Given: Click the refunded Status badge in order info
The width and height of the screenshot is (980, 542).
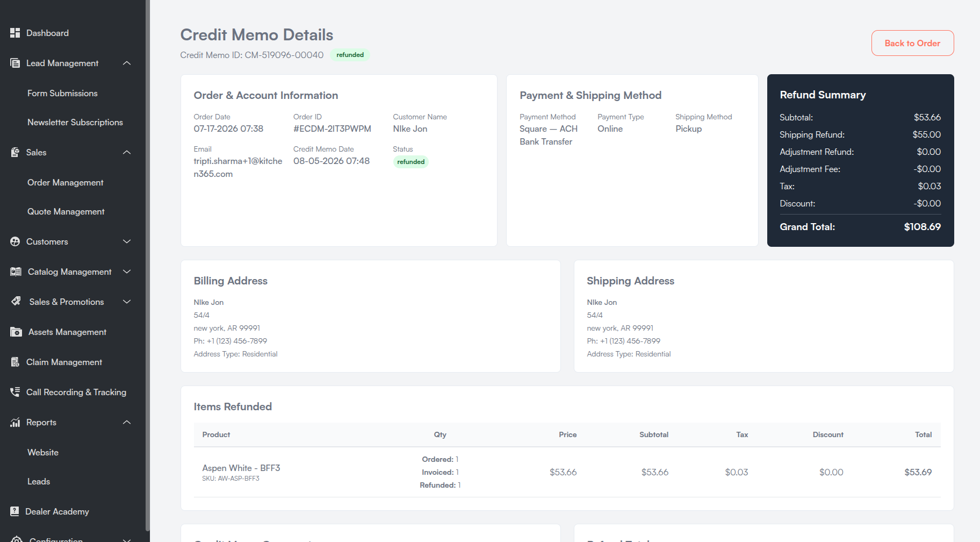Looking at the screenshot, I should point(410,162).
